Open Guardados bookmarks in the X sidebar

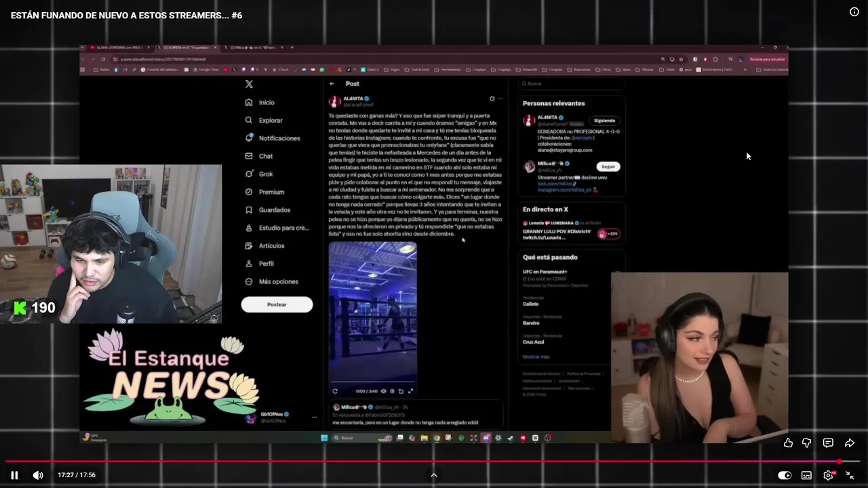click(x=267, y=210)
